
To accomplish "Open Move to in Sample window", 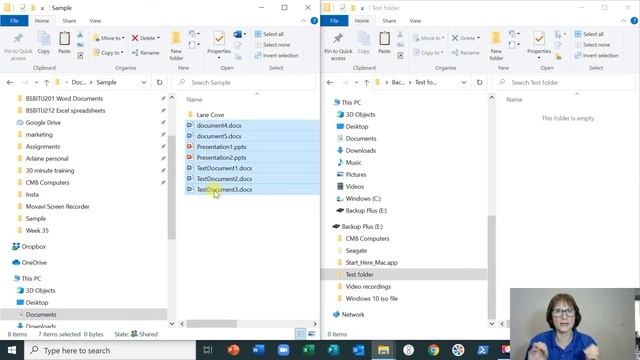I will 109,38.
